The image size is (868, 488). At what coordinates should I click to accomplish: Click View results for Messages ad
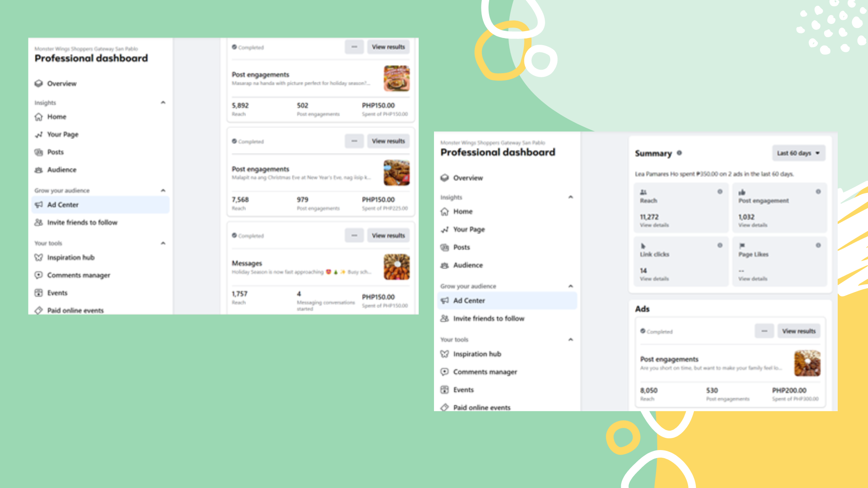pos(388,235)
